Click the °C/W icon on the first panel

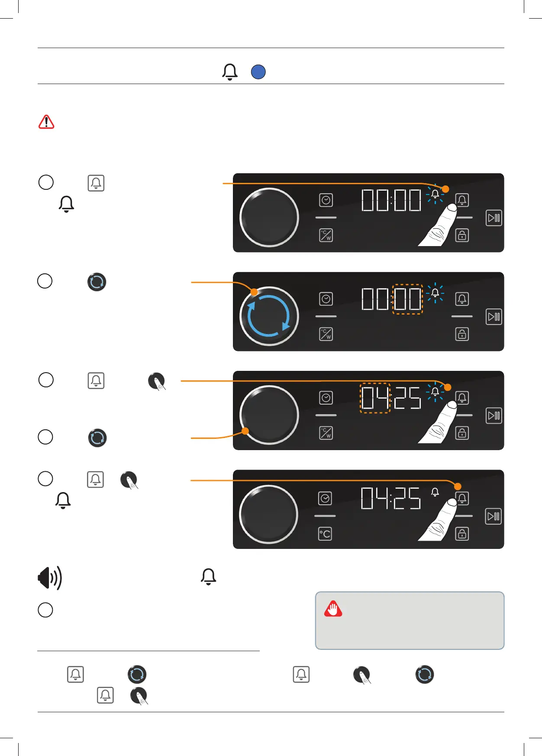pos(326,235)
